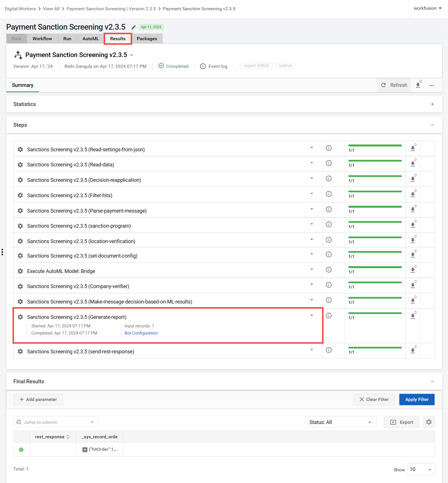The image size is (448, 483).
Task: Edit the Payment Sanction Screening title with pencil icon
Action: pos(134,27)
